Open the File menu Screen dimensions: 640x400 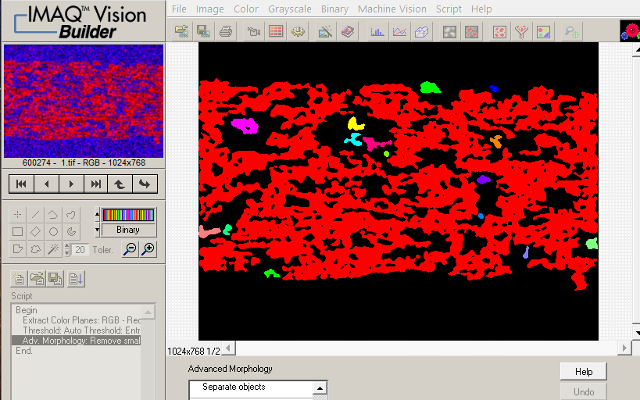click(179, 9)
